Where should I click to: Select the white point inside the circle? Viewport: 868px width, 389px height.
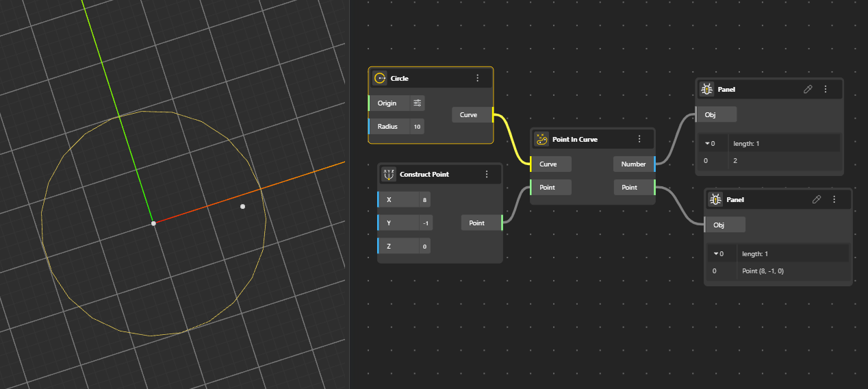242,206
